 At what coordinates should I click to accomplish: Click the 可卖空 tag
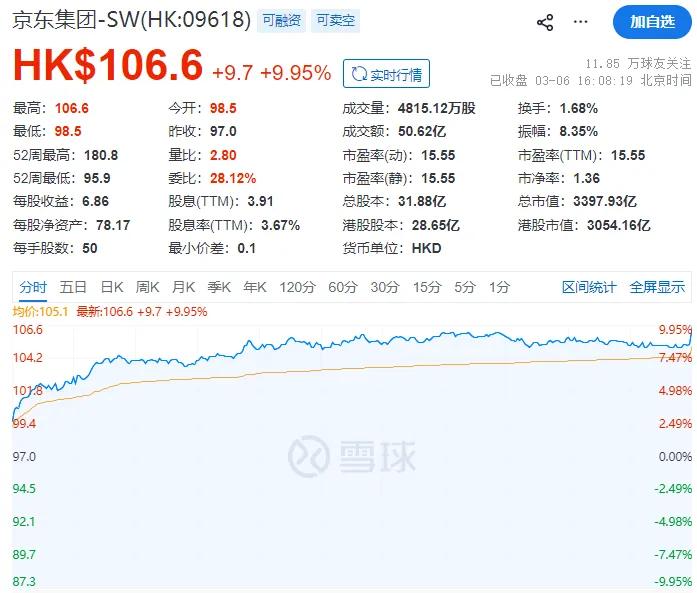coord(335,20)
